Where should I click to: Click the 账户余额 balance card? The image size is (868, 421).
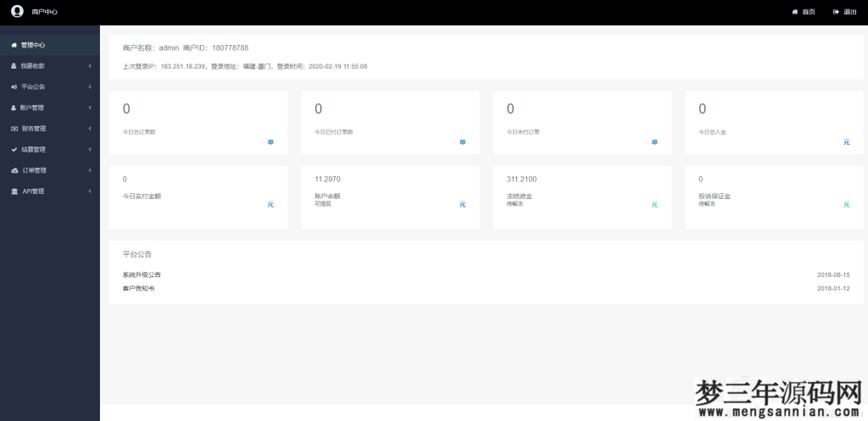tap(390, 197)
